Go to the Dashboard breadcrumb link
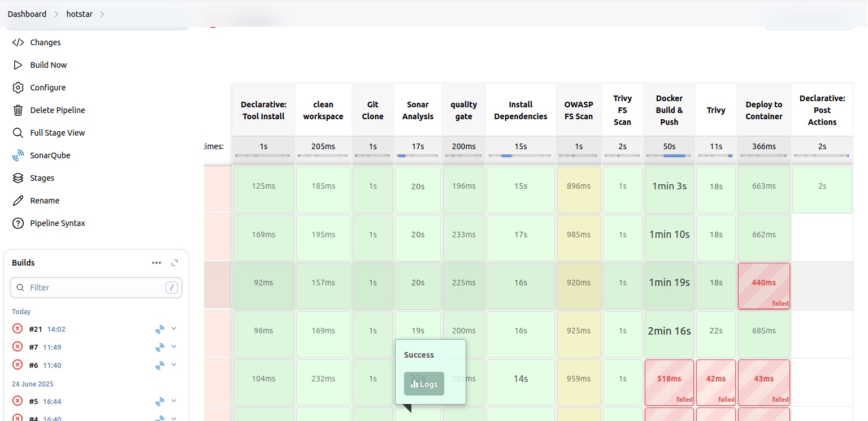 click(x=27, y=14)
